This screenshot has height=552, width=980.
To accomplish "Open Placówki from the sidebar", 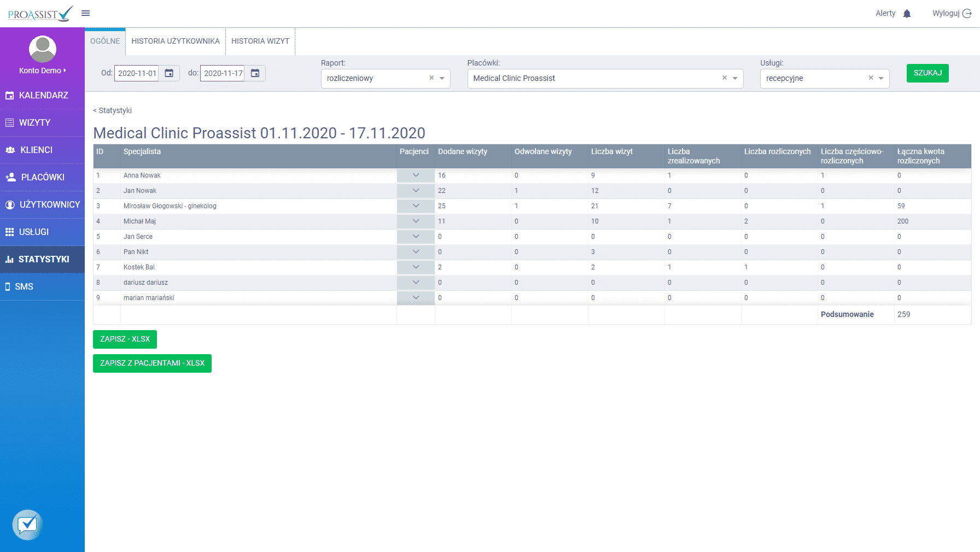I will [x=43, y=178].
